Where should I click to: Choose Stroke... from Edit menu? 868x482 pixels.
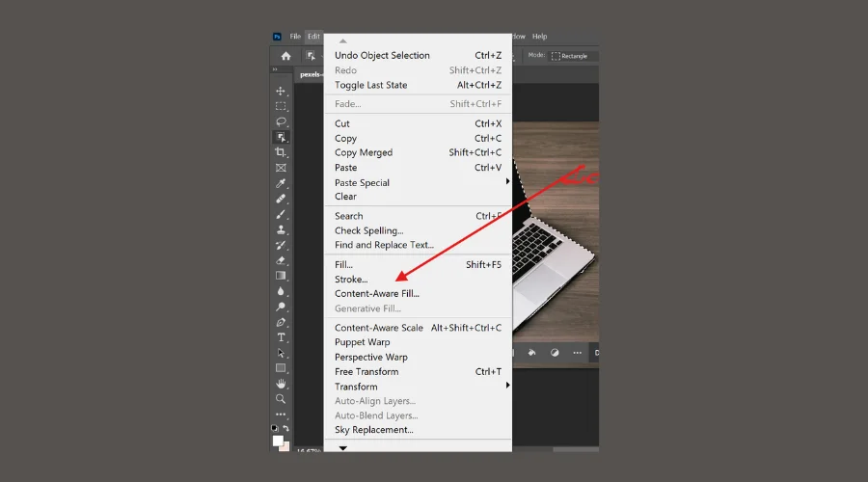click(418, 280)
